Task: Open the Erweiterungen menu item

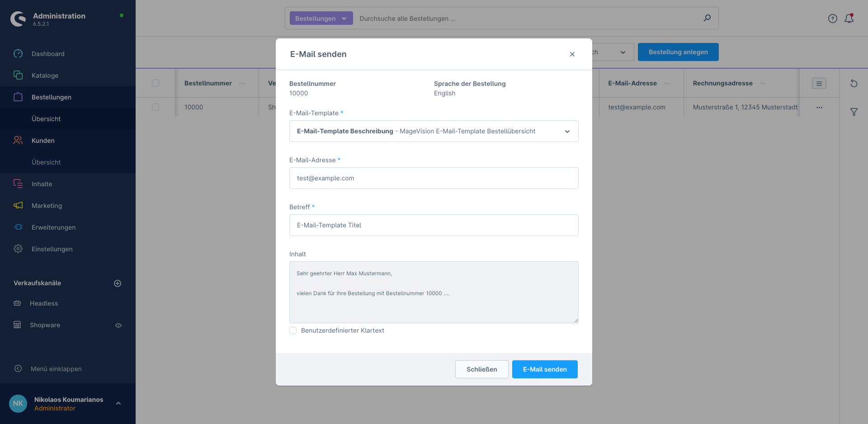Action: 53,227
